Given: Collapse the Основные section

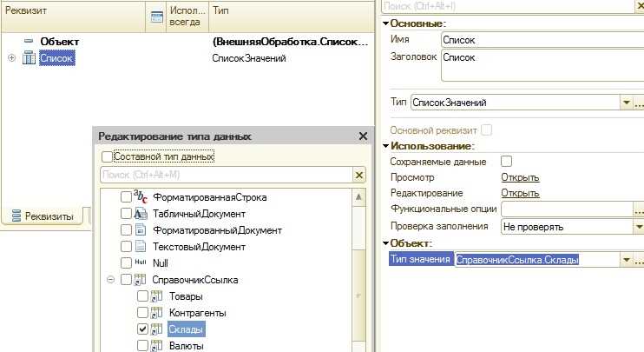Looking at the screenshot, I should pyautogui.click(x=385, y=23).
